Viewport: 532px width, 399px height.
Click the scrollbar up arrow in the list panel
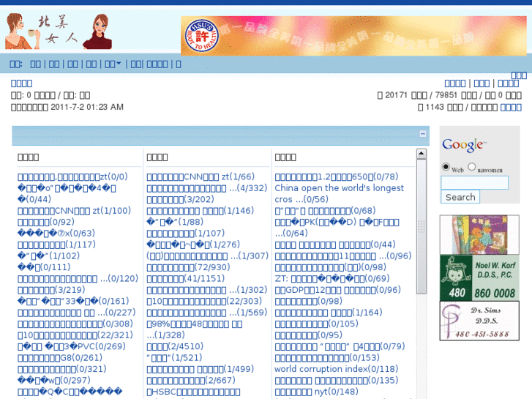pos(422,154)
